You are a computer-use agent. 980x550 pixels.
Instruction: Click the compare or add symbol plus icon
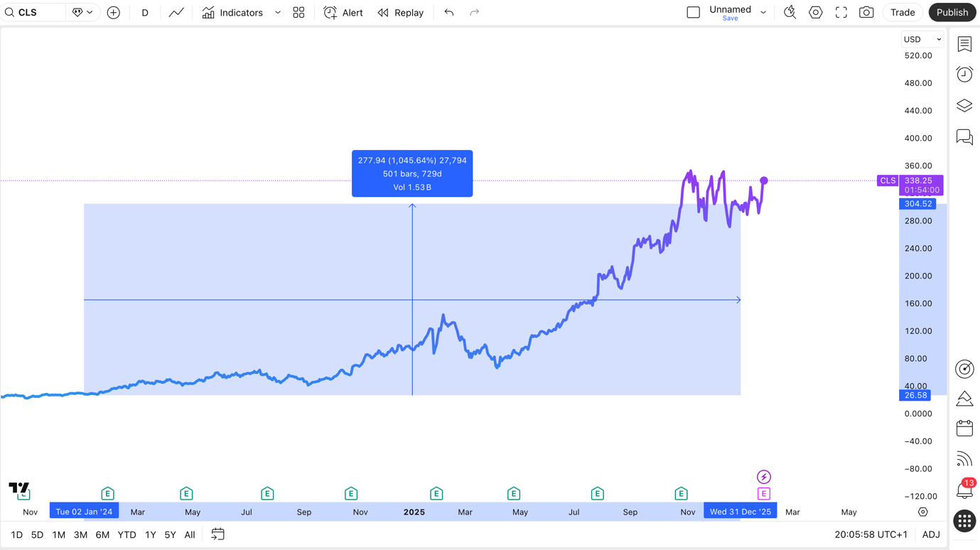(114, 13)
